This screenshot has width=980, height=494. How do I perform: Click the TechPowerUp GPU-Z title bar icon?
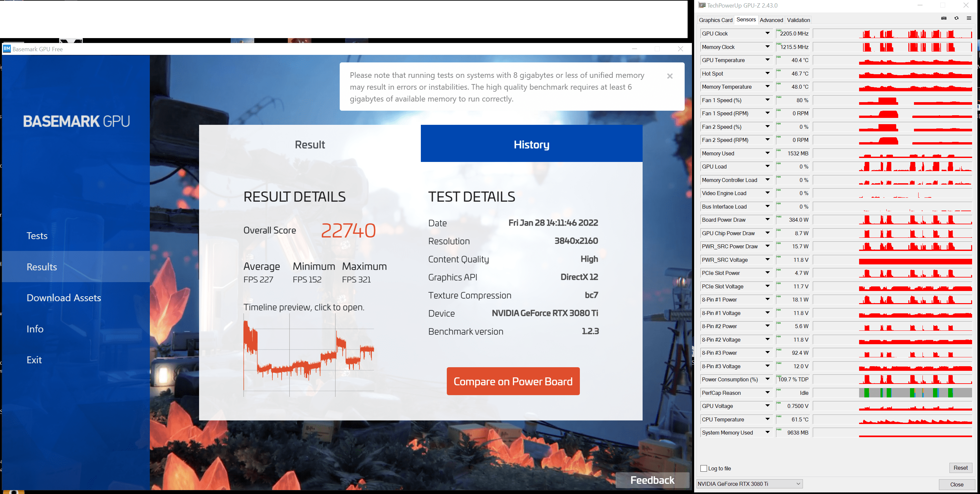point(702,5)
